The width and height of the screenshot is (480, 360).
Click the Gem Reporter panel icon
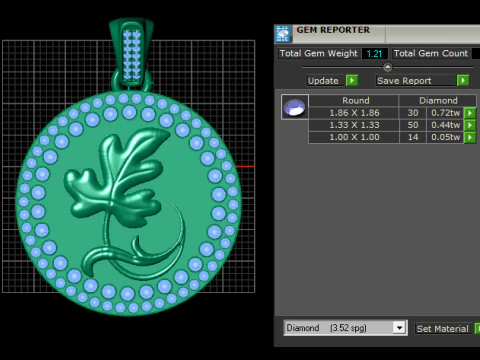coord(283,34)
